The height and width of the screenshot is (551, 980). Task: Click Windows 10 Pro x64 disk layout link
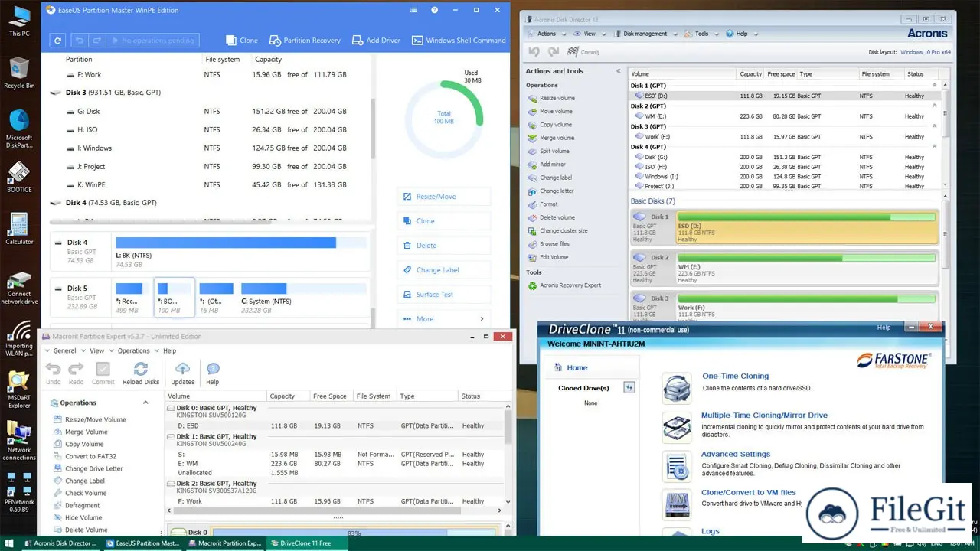(926, 52)
